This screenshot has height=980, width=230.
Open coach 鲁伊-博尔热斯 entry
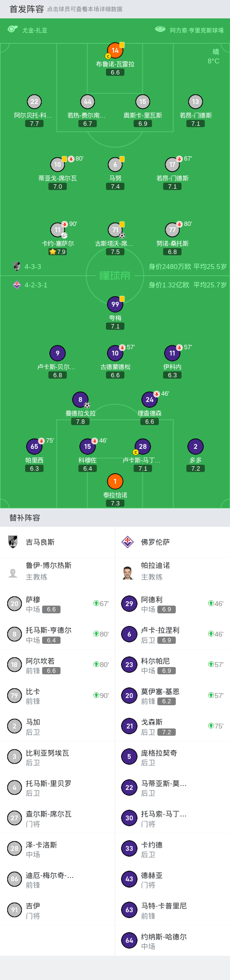click(58, 571)
